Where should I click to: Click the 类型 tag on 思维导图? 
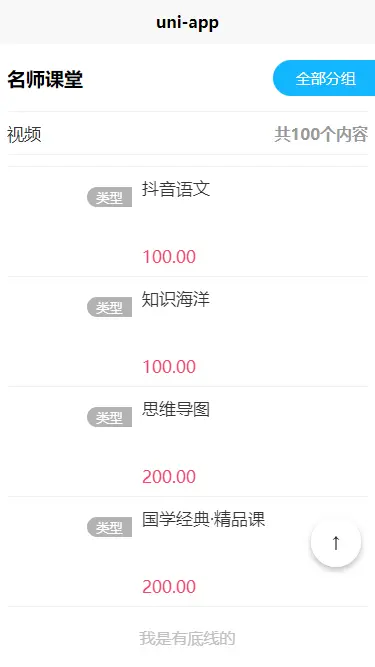pyautogui.click(x=109, y=417)
